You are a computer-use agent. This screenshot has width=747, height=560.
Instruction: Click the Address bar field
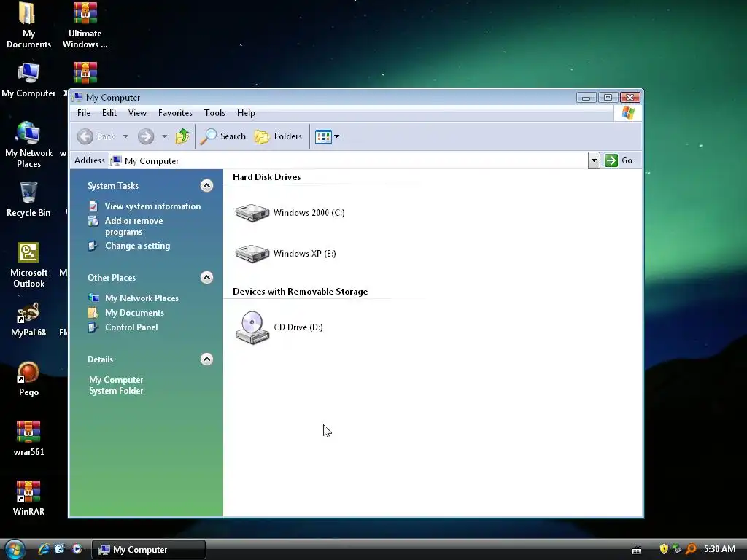(x=349, y=161)
